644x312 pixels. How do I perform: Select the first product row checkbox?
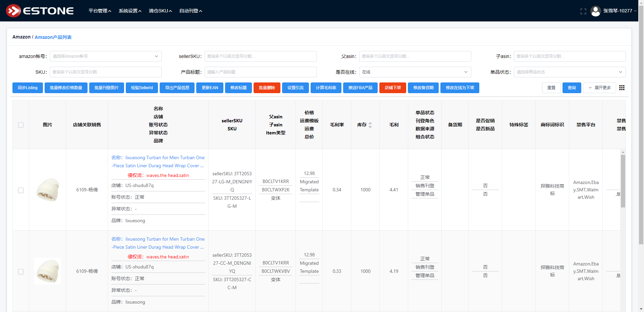pos(21,190)
